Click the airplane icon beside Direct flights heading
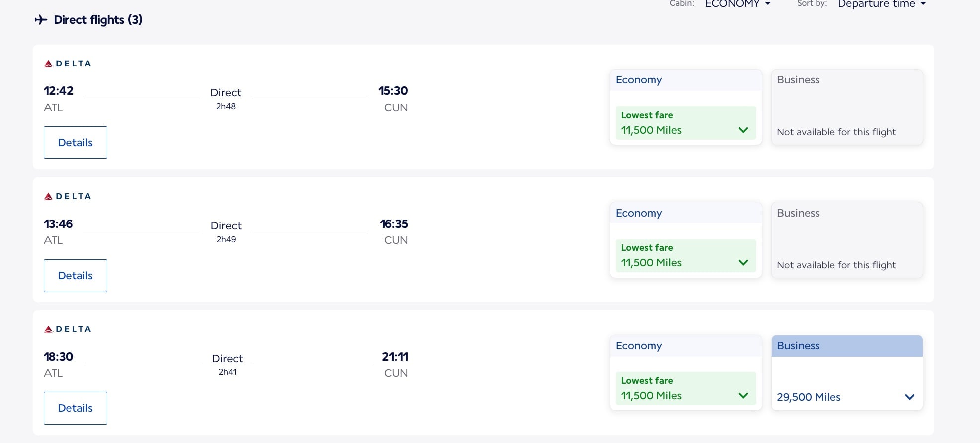This screenshot has height=443, width=980. point(41,20)
